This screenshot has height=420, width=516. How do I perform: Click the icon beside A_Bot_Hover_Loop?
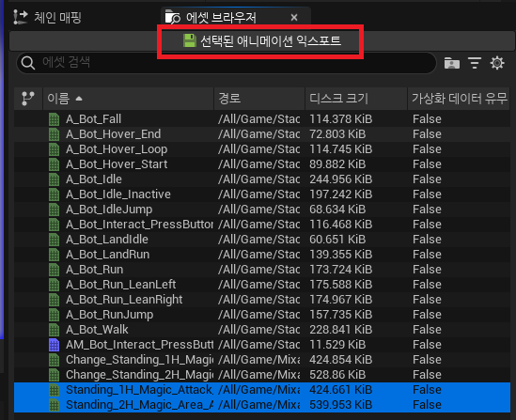[54, 149]
